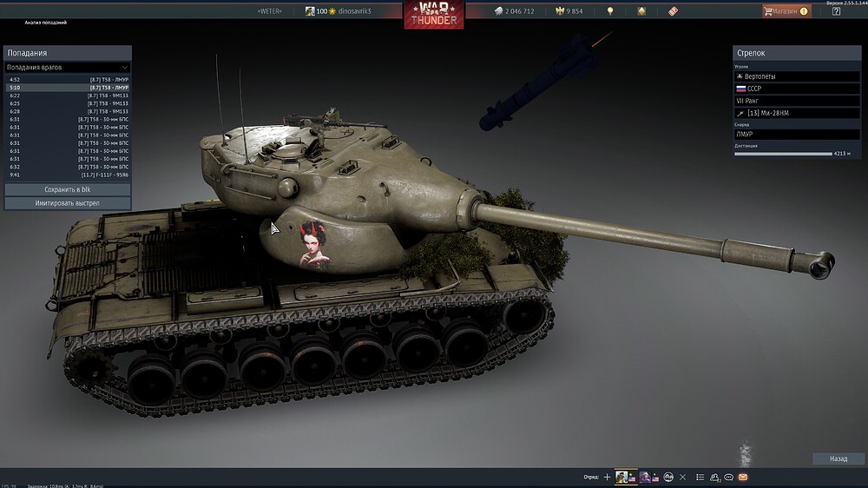Click the Стрелок panel header

(797, 53)
